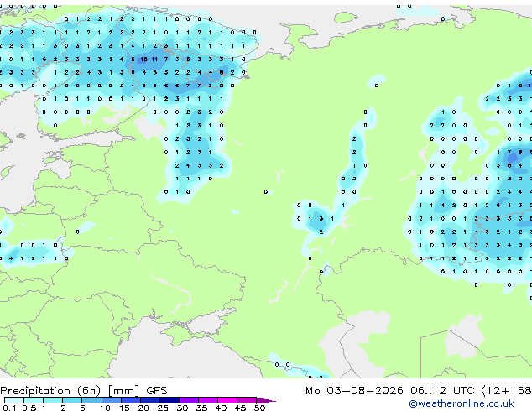Click the '10' precipitation value on the map
Viewport: 532px width, 411px height.
click(x=143, y=60)
